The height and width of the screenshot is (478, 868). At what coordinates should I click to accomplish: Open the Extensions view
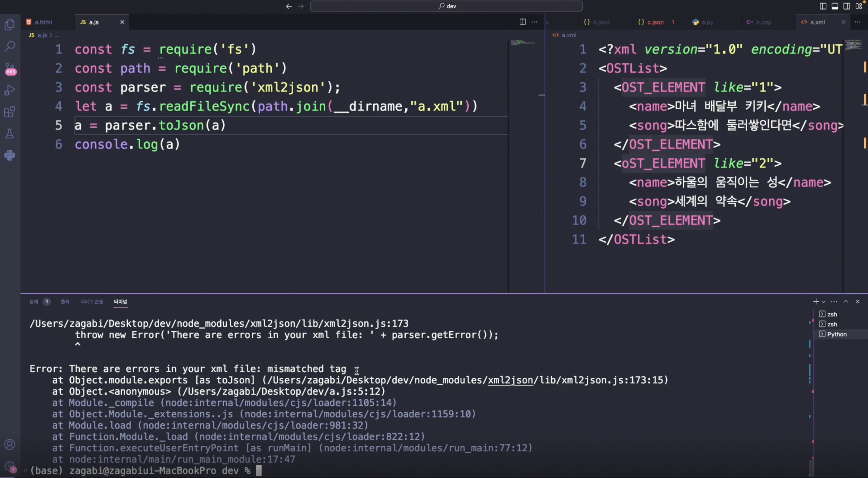pyautogui.click(x=10, y=112)
